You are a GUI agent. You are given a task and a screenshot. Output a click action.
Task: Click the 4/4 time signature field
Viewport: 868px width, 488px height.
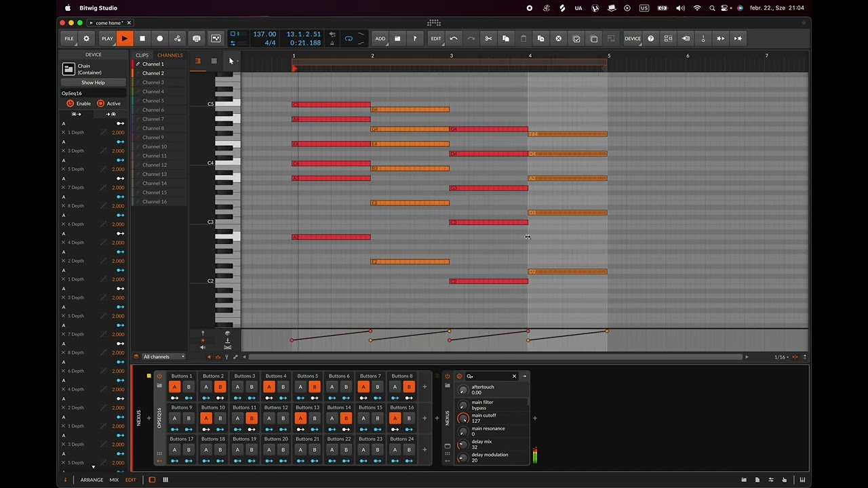pos(270,43)
